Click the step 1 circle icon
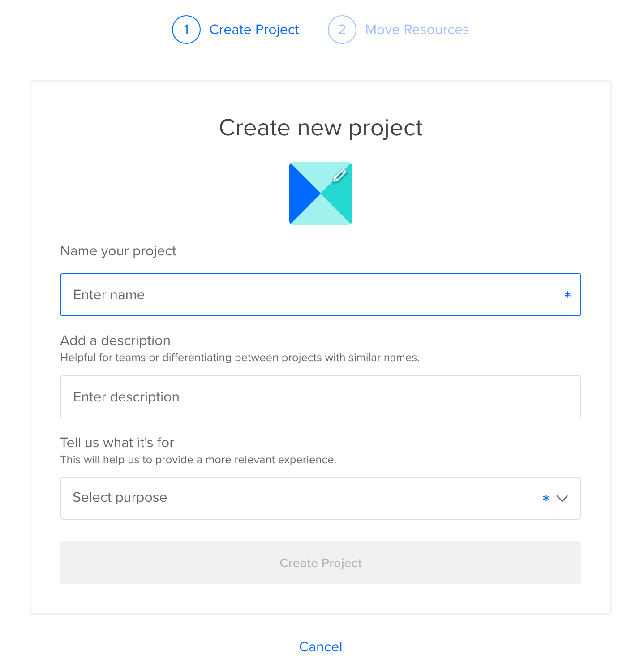Viewport: 627px width, 672px height. point(186,30)
